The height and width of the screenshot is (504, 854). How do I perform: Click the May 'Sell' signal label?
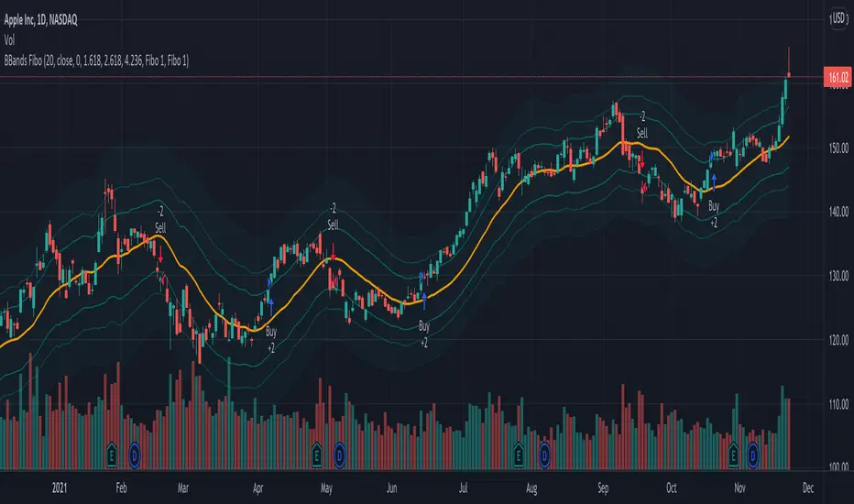334,225
